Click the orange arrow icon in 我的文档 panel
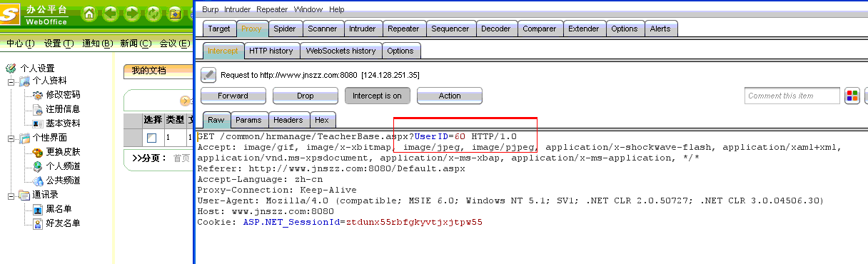 coord(184,101)
